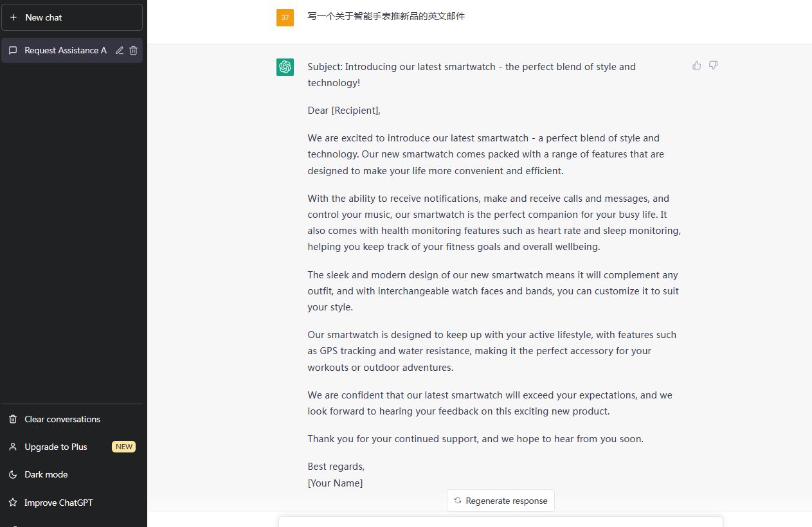Click the user prompt text about smartwatch email

tap(386, 16)
